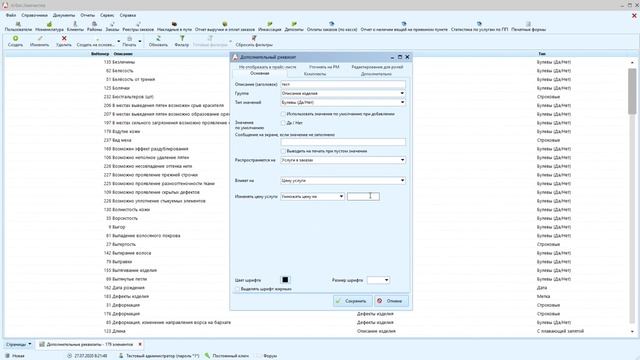Click the price multiplier value field
The height and width of the screenshot is (360, 640).
pyautogui.click(x=363, y=197)
